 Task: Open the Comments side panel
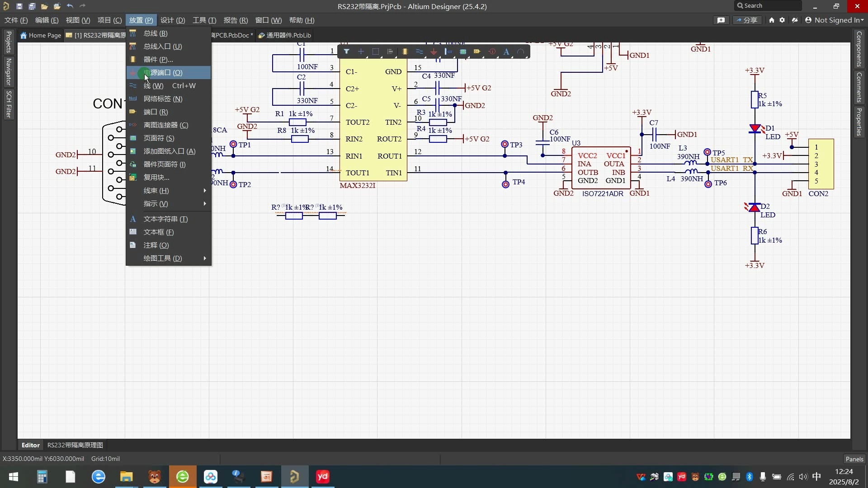(859, 87)
